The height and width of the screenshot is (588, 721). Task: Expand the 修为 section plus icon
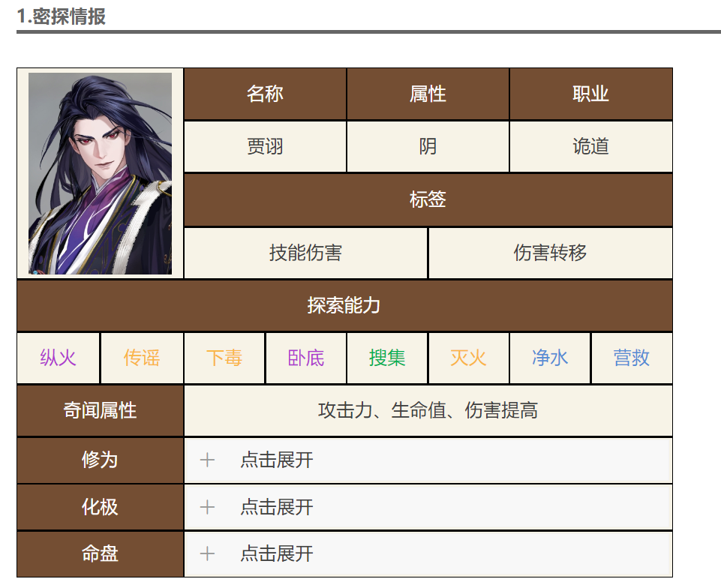pyautogui.click(x=207, y=460)
